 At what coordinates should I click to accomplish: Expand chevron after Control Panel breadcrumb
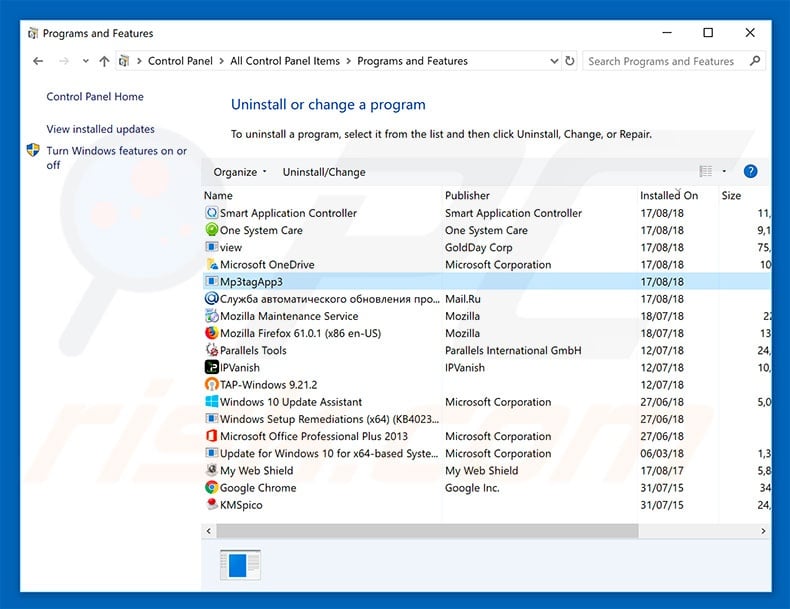222,61
